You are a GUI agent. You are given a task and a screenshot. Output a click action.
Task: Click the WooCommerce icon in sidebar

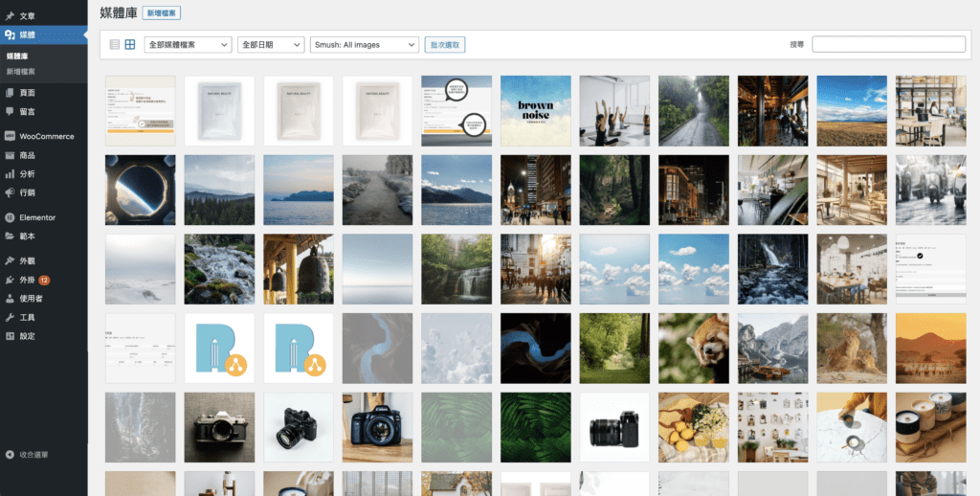(10, 136)
